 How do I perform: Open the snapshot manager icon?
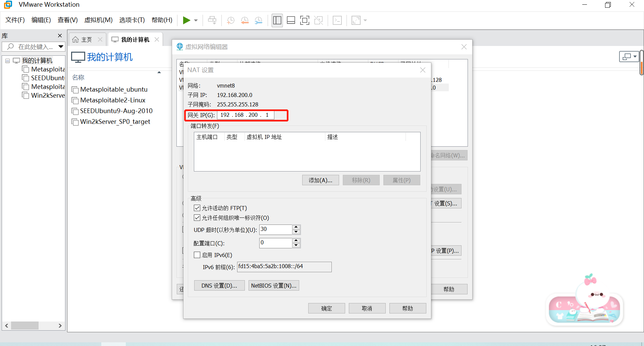tap(259, 20)
